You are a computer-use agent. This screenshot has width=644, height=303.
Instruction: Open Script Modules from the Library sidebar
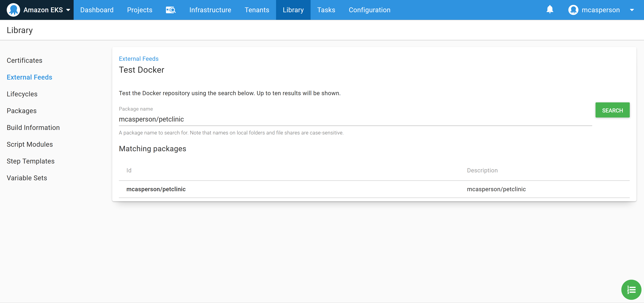30,144
